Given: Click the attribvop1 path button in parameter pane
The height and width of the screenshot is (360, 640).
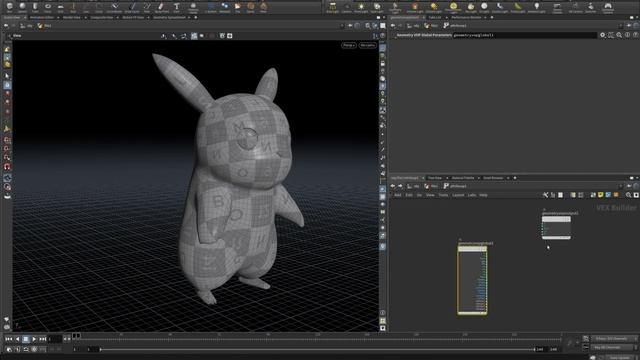Looking at the screenshot, I should tap(455, 26).
